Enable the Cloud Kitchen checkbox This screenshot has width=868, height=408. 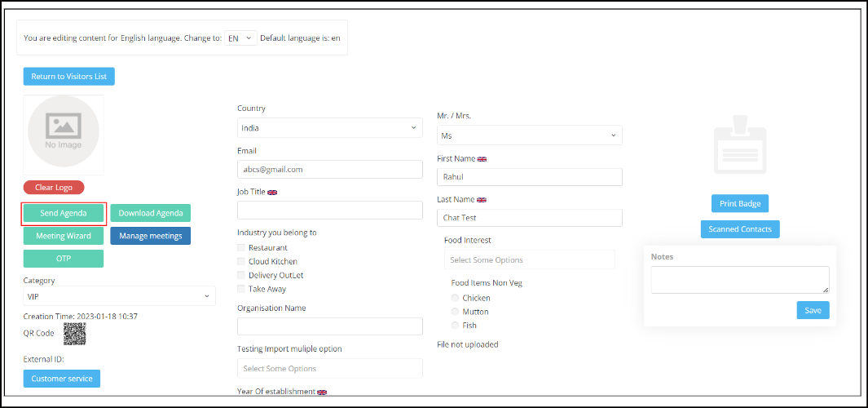[240, 261]
